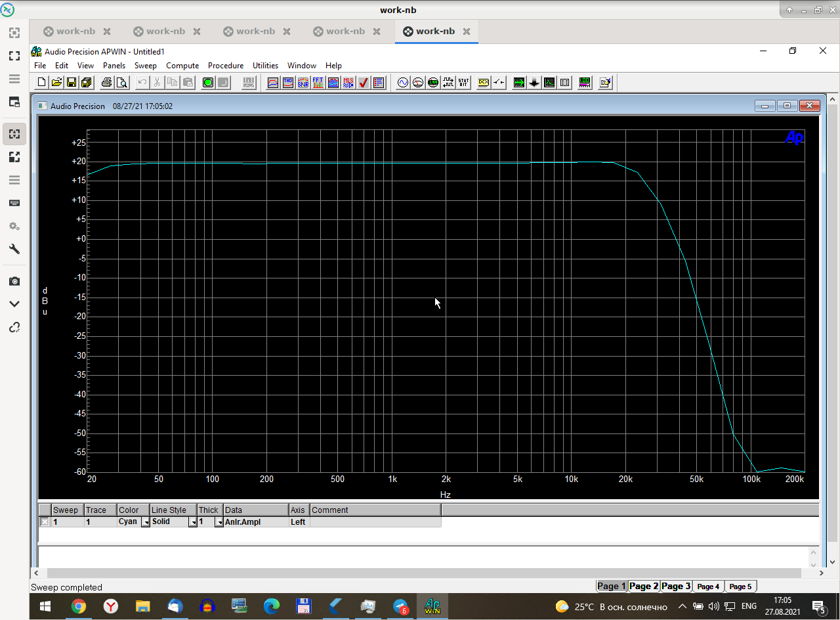Switch to Page 2 tab
840x620 pixels.
coord(643,586)
